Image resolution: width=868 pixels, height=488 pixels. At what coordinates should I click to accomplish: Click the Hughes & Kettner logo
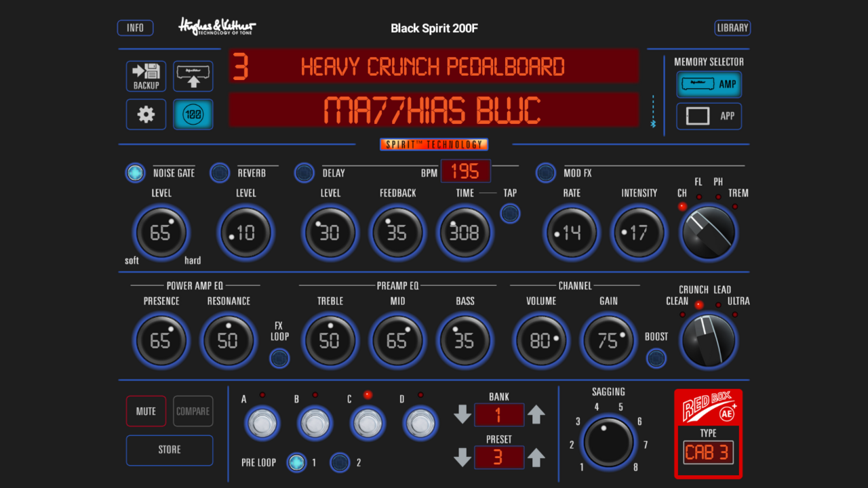(217, 27)
